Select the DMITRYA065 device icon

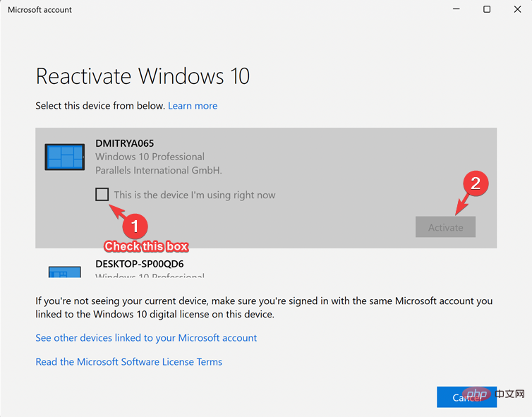[65, 157]
